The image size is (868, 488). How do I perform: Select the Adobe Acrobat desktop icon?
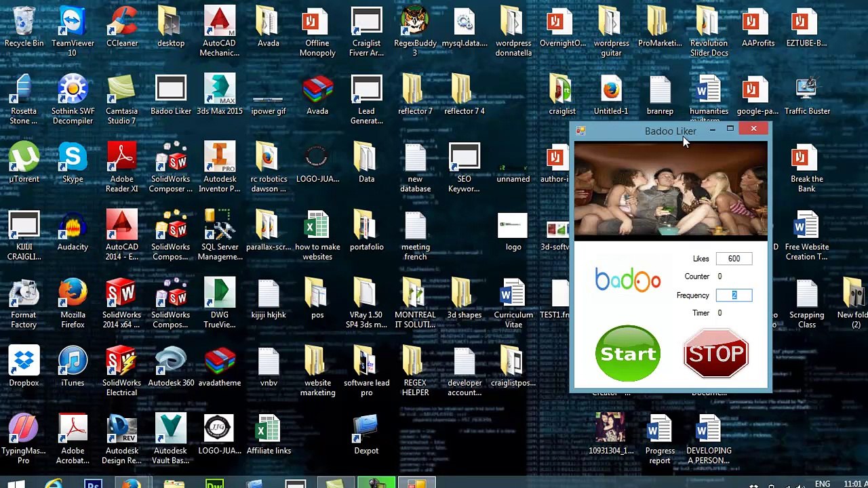pos(73,439)
